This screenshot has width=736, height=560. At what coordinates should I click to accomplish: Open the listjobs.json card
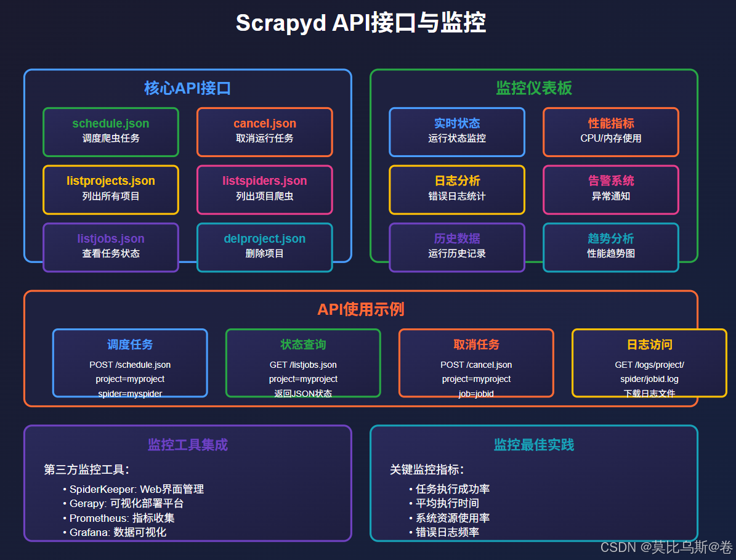point(111,248)
